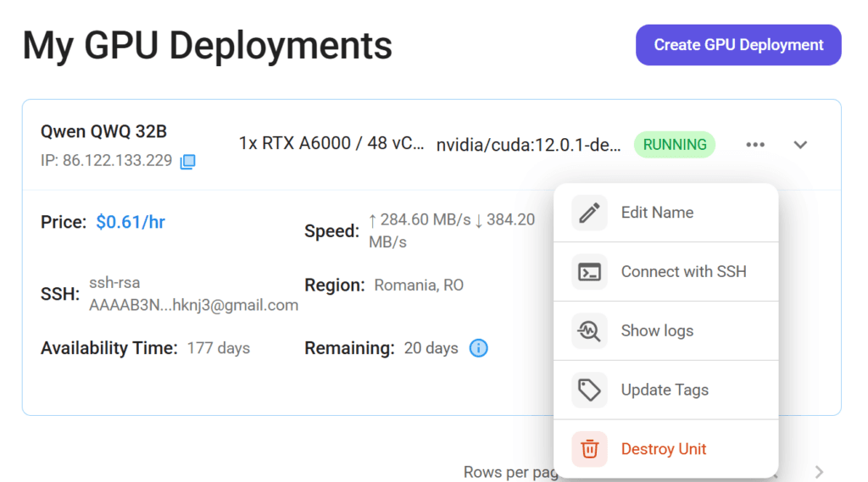Open the three-dot more options menu
This screenshot has height=482, width=868.
[x=754, y=145]
